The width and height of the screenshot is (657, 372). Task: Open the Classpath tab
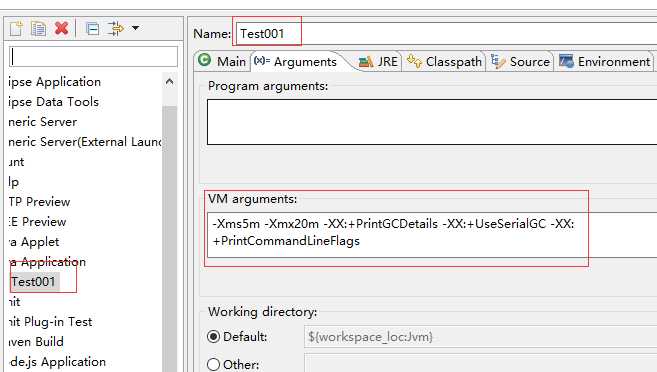click(444, 62)
